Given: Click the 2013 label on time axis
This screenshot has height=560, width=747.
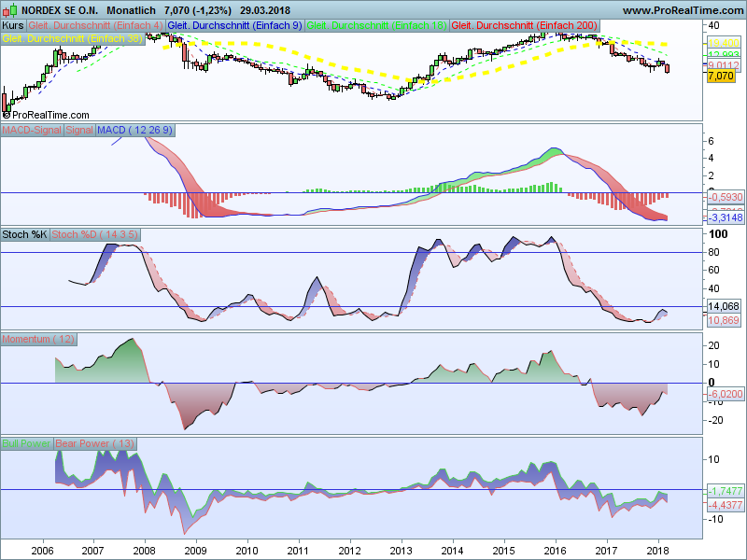Looking at the screenshot, I should click(x=402, y=551).
